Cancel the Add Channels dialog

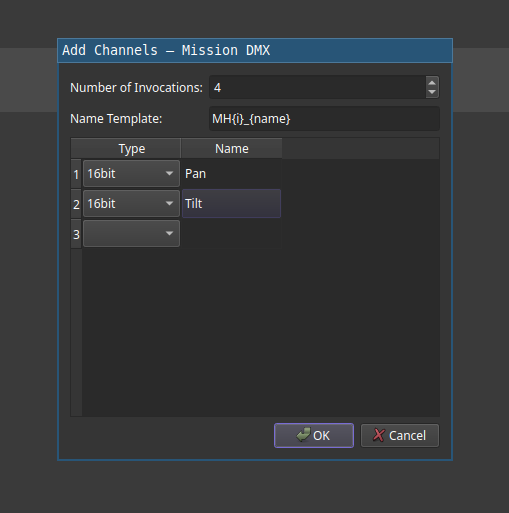400,435
